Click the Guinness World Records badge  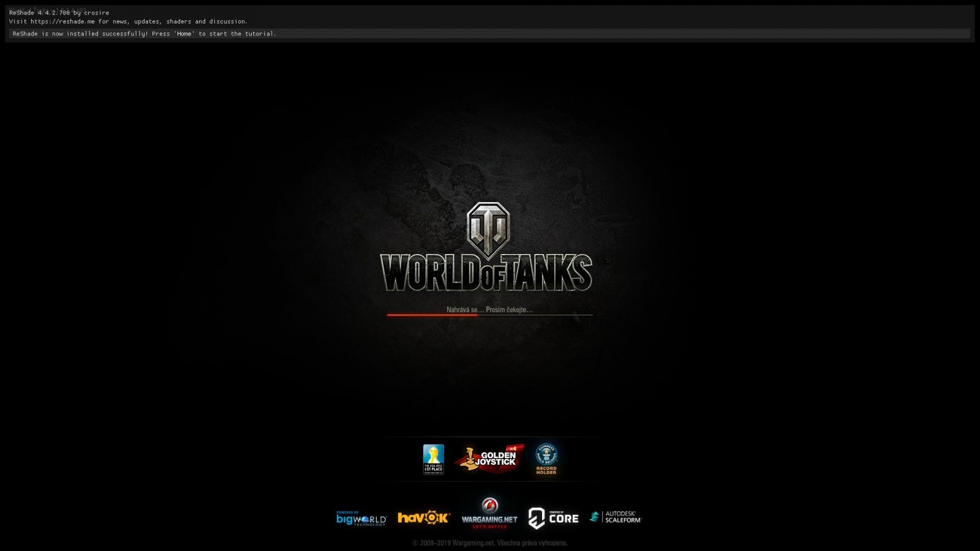pyautogui.click(x=546, y=454)
